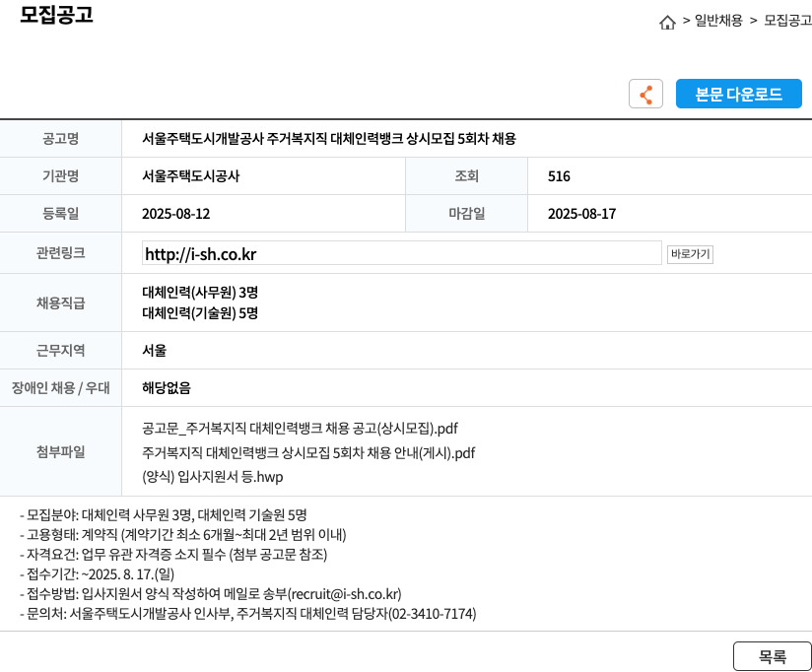
Task: Click the 접수방법 line with recruit@i-sh.co.kr
Action: (211, 594)
